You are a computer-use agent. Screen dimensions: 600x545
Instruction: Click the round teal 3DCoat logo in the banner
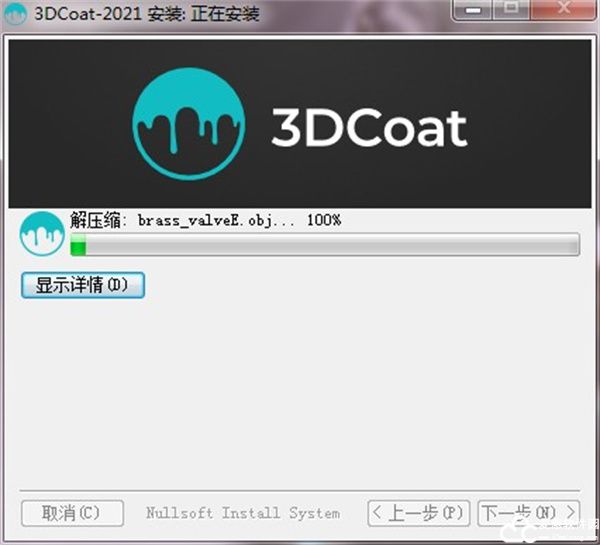188,126
